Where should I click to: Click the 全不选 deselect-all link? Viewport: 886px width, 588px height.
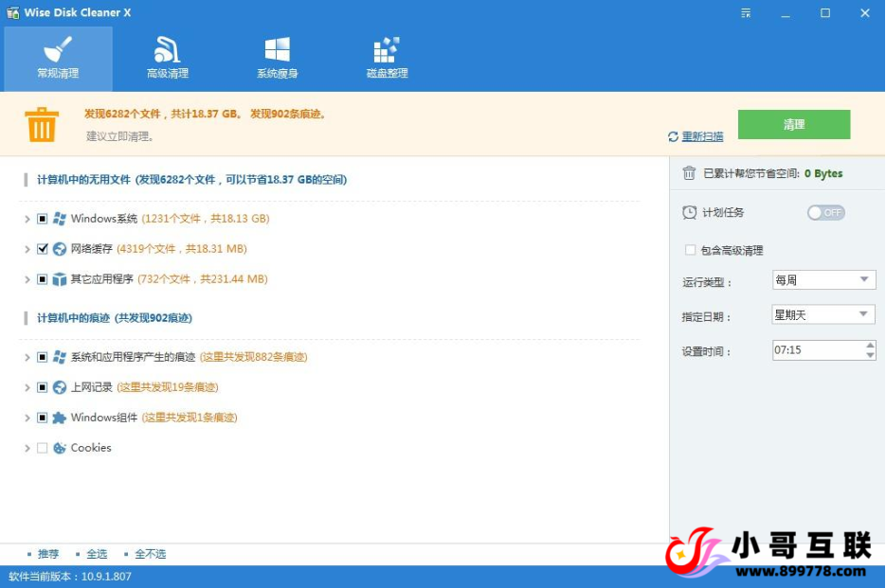coord(149,553)
